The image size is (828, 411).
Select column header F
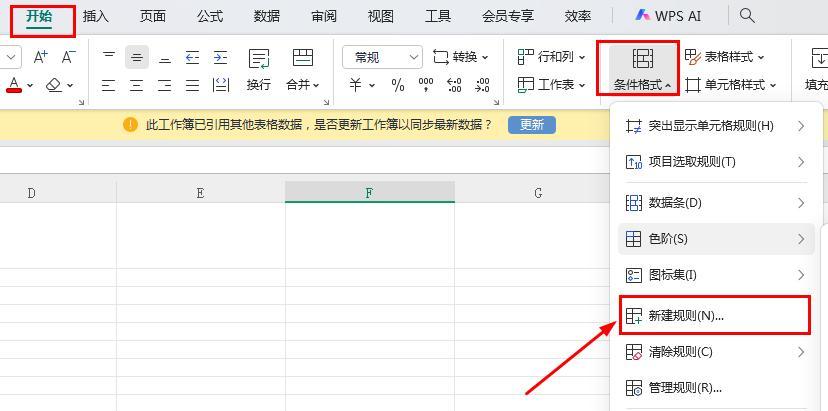click(370, 192)
